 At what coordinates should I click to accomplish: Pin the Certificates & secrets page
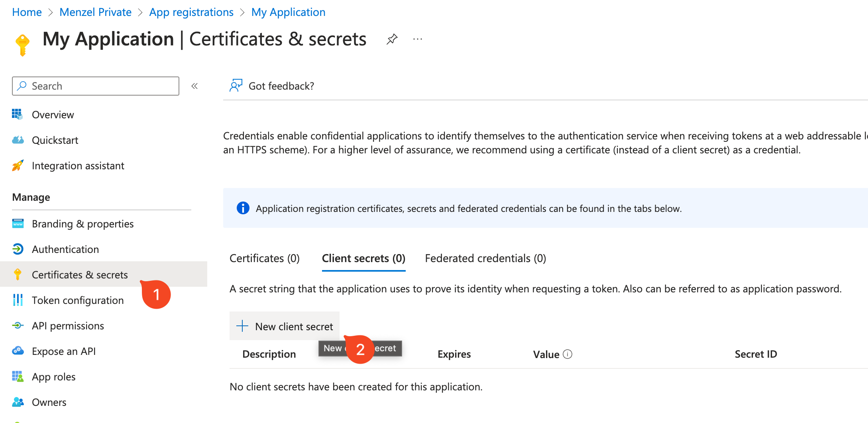(x=392, y=39)
